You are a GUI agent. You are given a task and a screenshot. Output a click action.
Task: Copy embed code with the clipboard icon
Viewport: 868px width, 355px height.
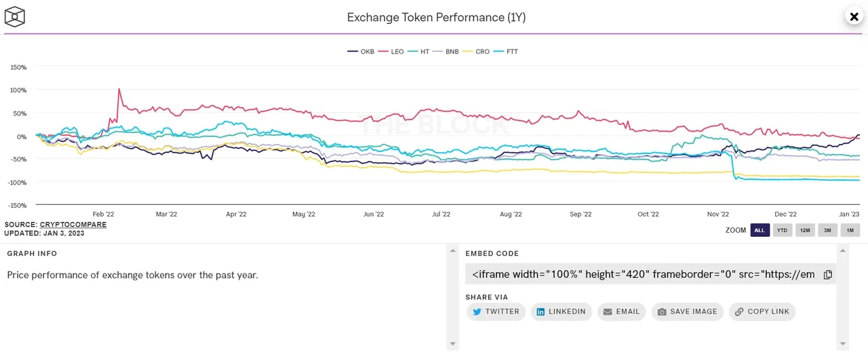(x=827, y=275)
